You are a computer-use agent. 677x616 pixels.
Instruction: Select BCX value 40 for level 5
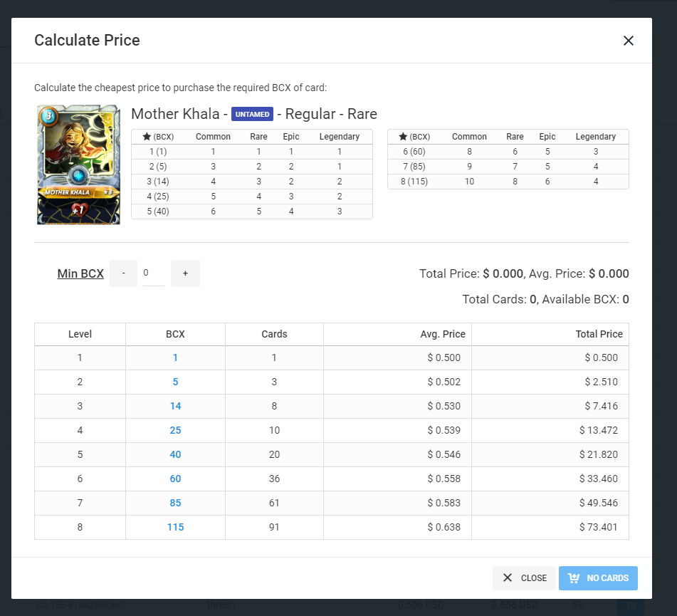pyautogui.click(x=175, y=455)
